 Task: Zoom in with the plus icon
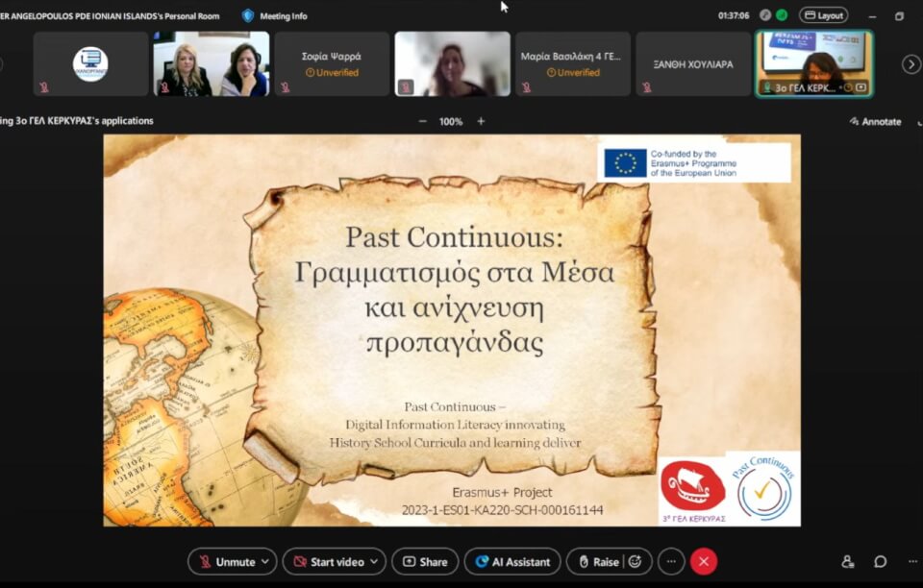tap(481, 122)
